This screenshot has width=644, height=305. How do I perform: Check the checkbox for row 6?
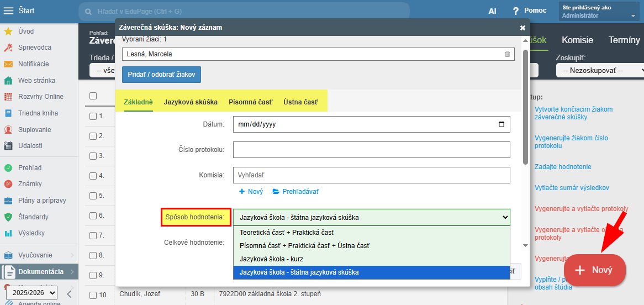click(93, 215)
